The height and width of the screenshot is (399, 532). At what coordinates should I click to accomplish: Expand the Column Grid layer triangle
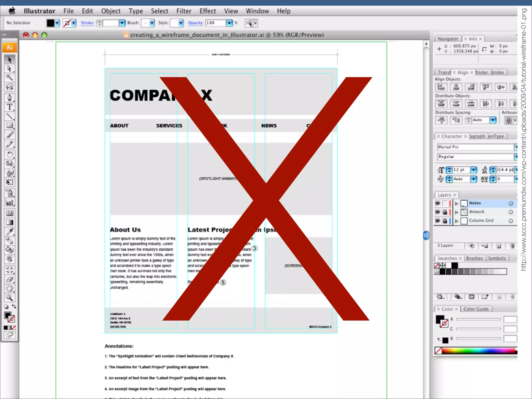pyautogui.click(x=456, y=221)
